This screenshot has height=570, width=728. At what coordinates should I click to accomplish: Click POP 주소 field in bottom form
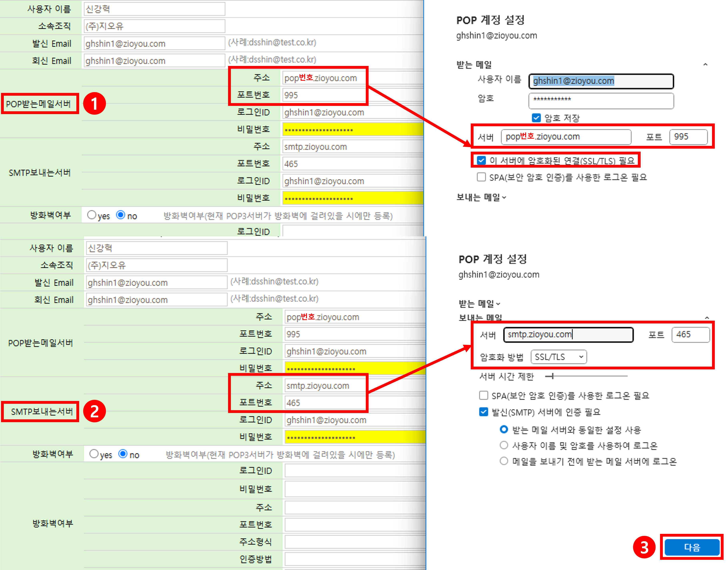(x=355, y=317)
